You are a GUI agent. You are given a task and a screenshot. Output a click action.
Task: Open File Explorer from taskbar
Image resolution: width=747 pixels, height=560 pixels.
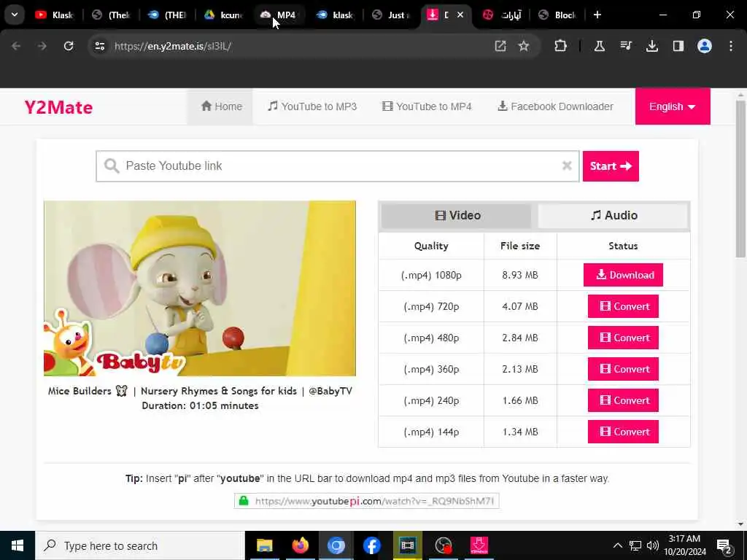point(264,545)
